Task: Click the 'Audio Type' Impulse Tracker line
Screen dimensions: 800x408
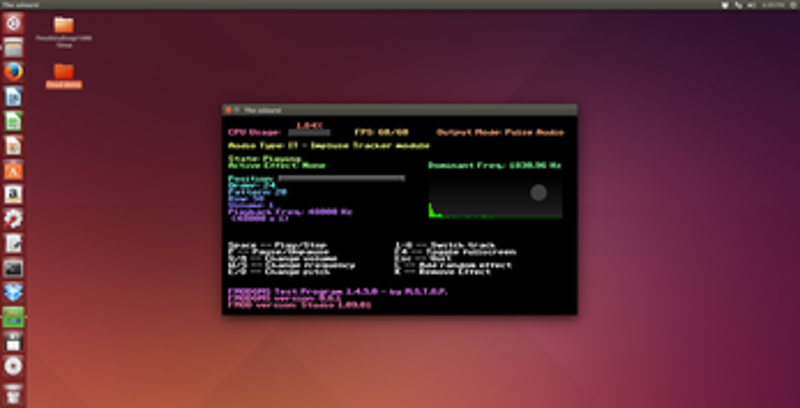Action: (x=329, y=145)
